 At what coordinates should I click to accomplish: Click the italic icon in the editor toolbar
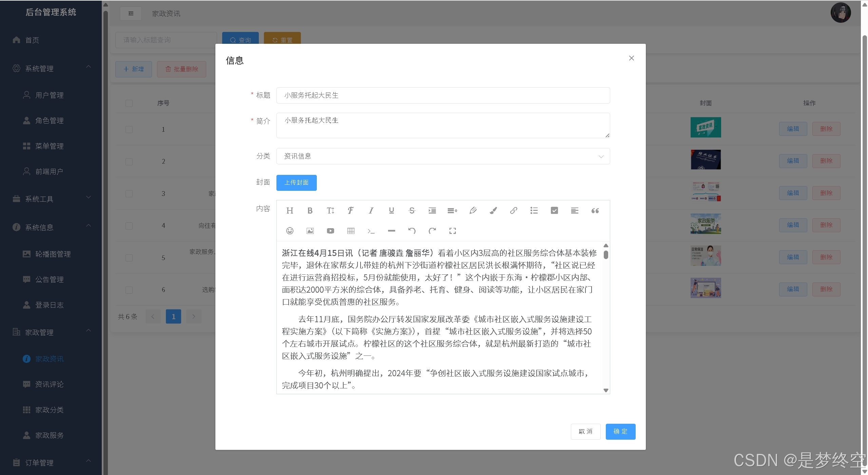click(371, 211)
